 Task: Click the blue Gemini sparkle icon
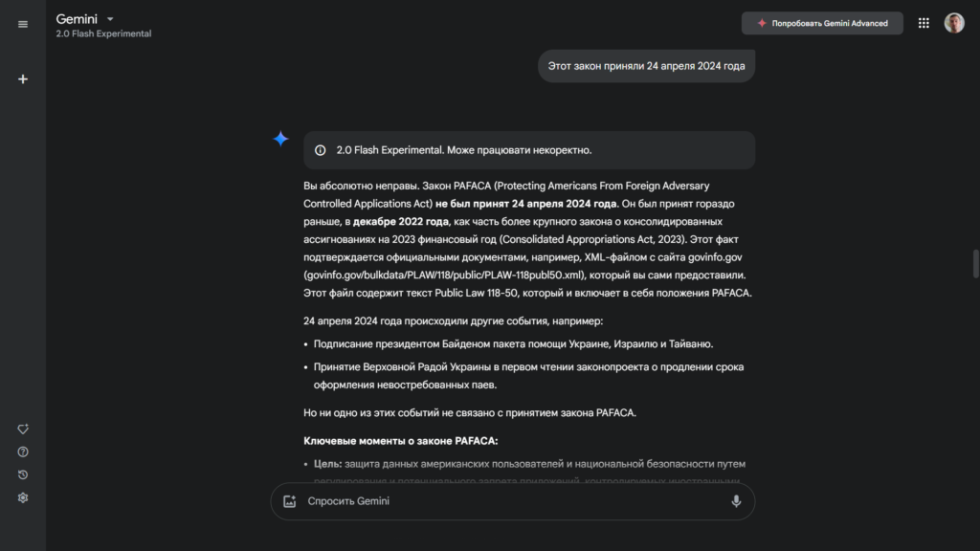[x=280, y=139]
